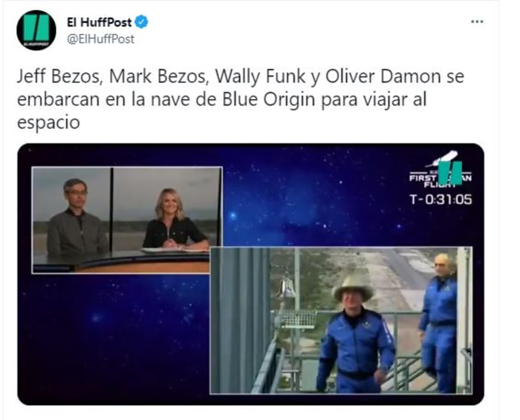Open the @ElHuffPost handle link
This screenshot has height=420, width=520.
click(x=100, y=39)
